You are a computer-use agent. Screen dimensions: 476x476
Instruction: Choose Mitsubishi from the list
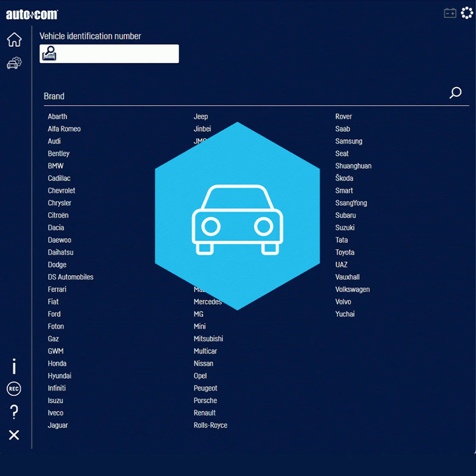[208, 339]
